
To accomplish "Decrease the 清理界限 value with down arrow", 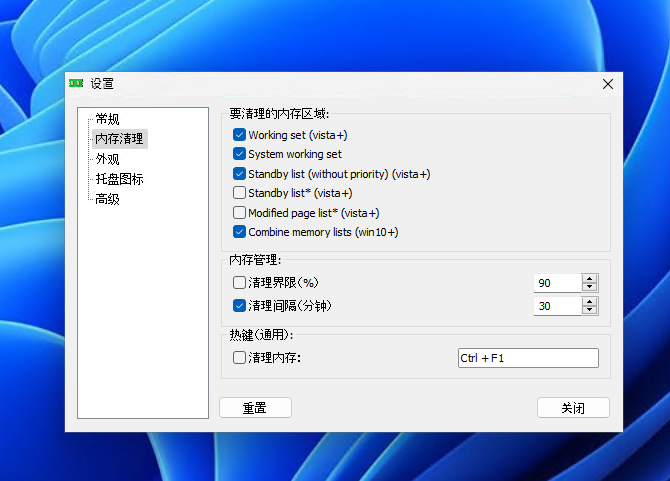I will point(590,287).
